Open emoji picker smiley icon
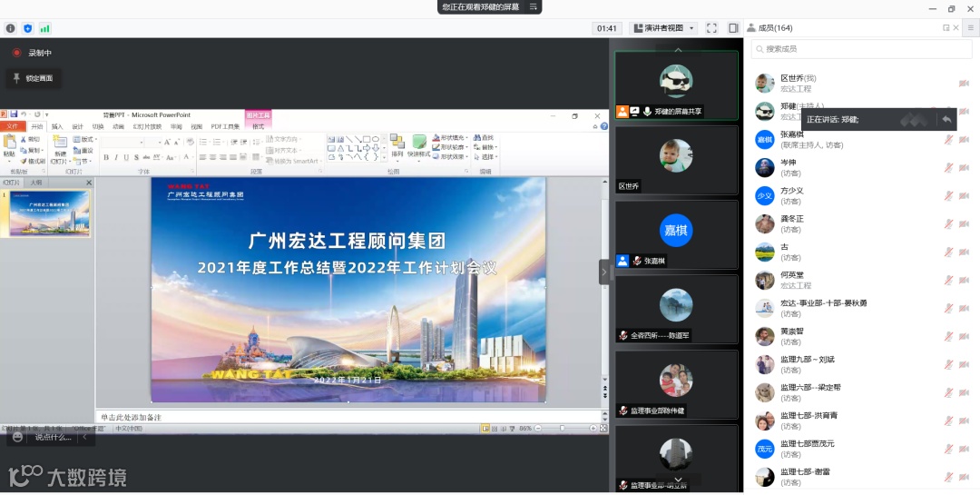 17,437
